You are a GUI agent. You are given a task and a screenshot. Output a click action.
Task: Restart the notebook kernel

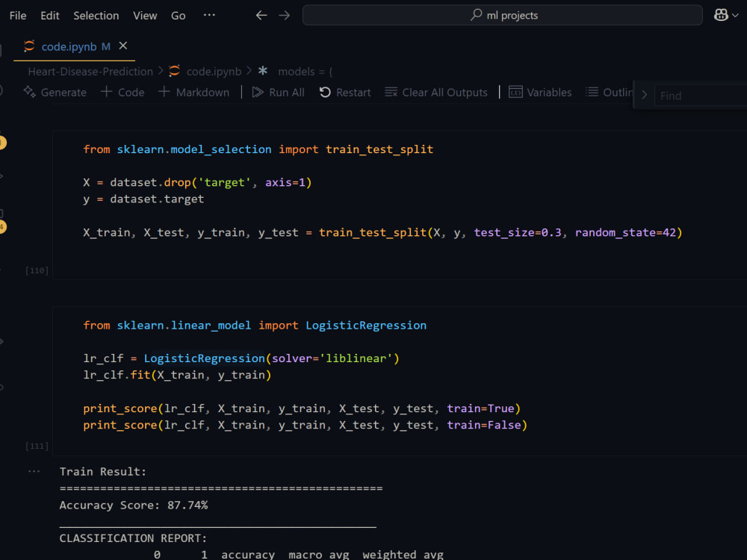coord(345,93)
